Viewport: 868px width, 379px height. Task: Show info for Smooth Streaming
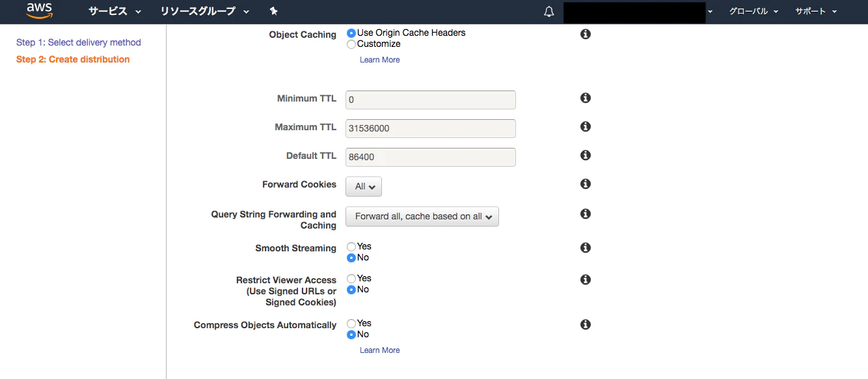click(586, 247)
